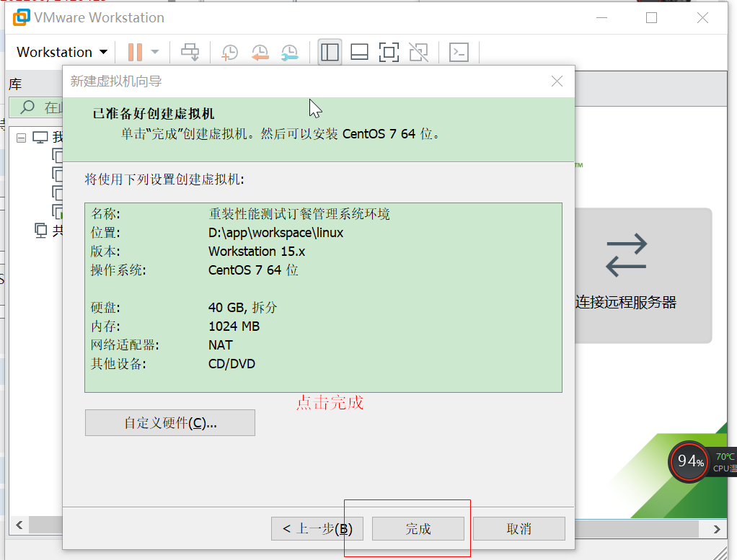Close the new virtual machine wizard dialog

coord(557,81)
